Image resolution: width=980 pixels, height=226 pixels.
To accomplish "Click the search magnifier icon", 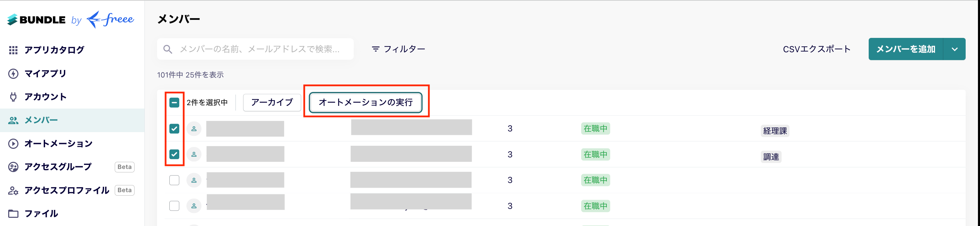I will coord(168,49).
